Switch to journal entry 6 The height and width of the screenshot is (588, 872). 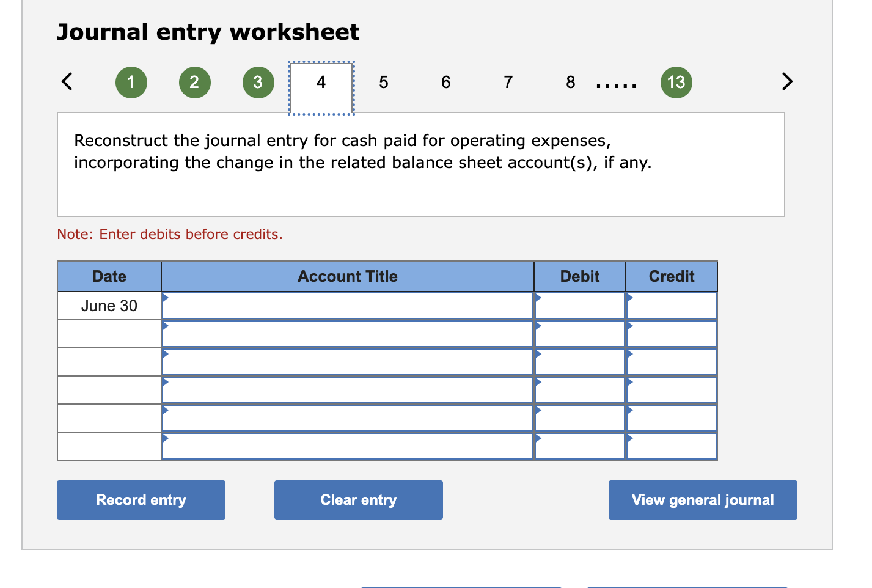(446, 83)
